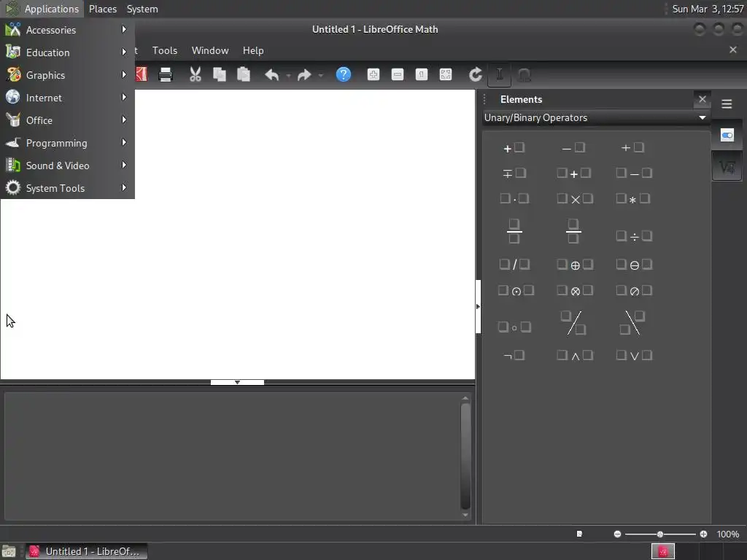Insert the a*b asterisk multiplication element
Screen dimensions: 747x560
pos(633,199)
